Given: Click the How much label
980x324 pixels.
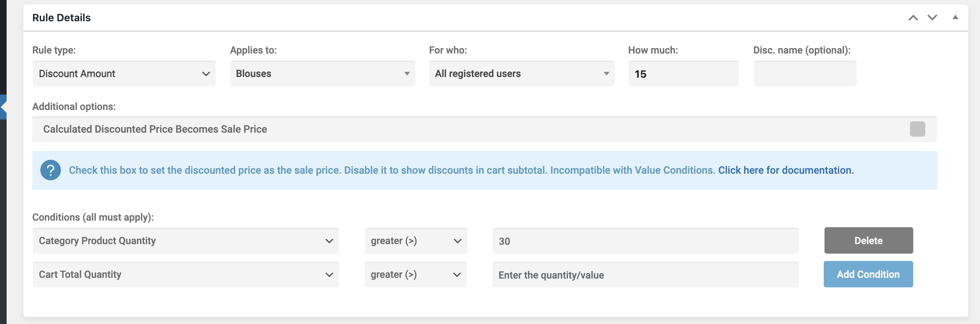Looking at the screenshot, I should click(x=653, y=50).
